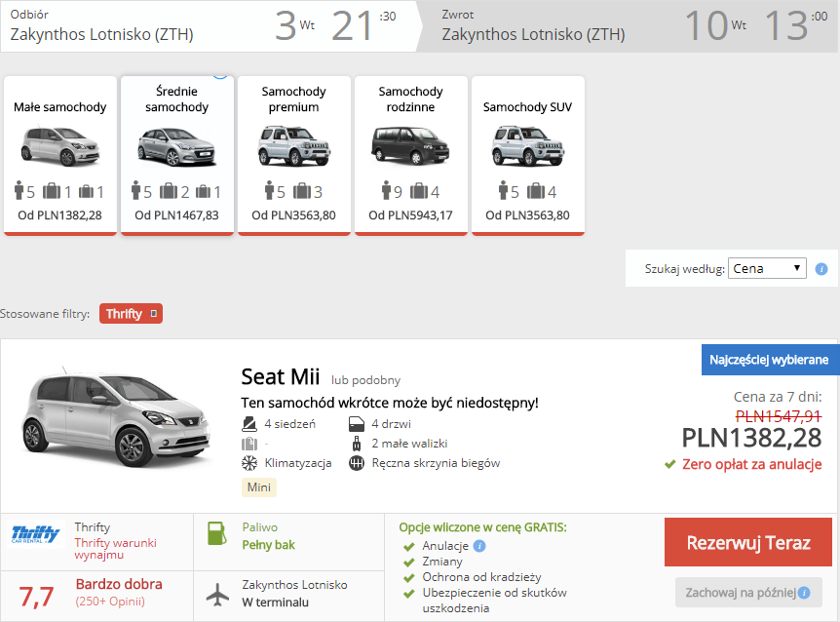The height and width of the screenshot is (622, 840).
Task: Select the Średnie samochody category
Action: tap(176, 155)
